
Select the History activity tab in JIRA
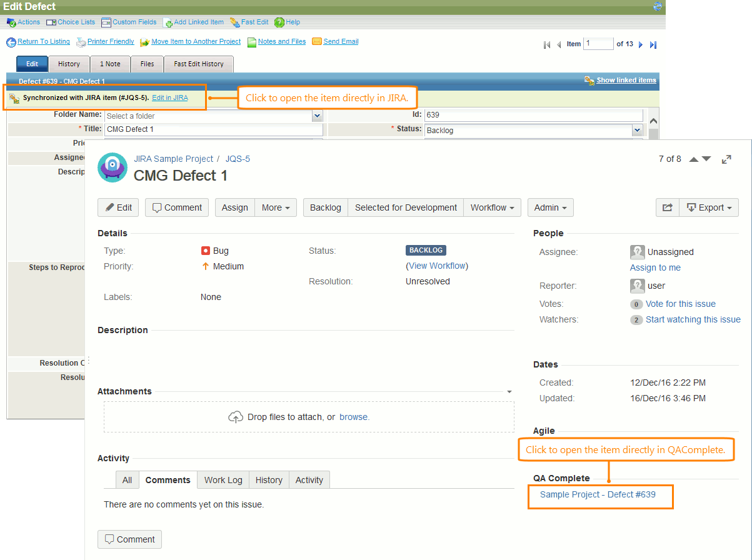tap(269, 480)
